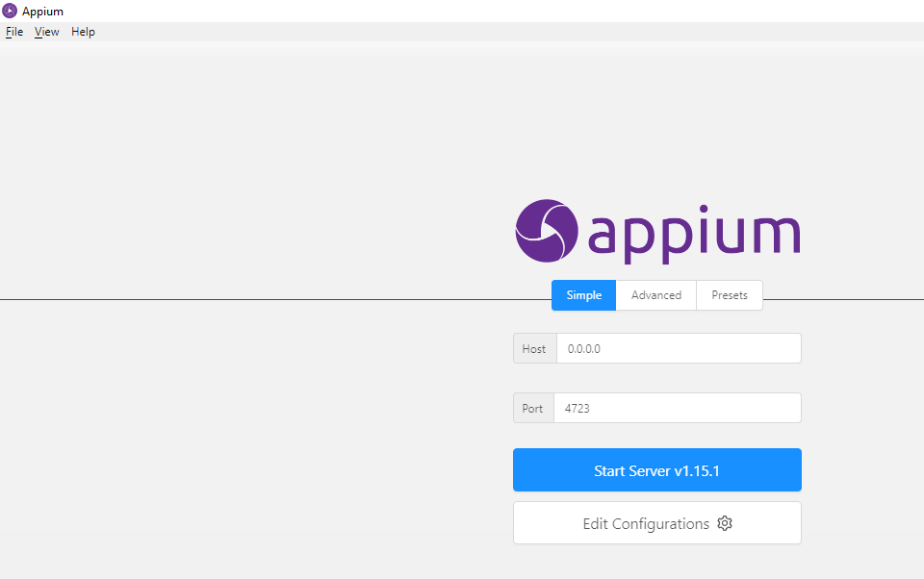Click the large Appium swirl logo
Image resolution: width=924 pixels, height=579 pixels.
[x=547, y=231]
